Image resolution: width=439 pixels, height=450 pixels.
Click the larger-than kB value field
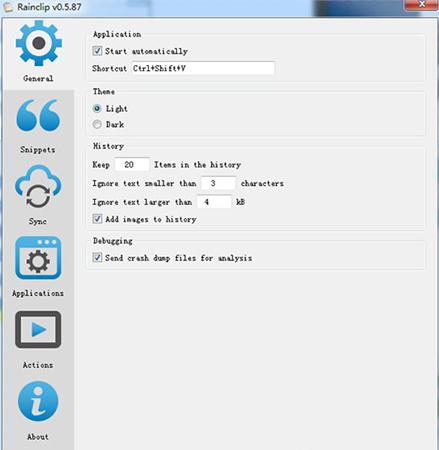(x=214, y=202)
